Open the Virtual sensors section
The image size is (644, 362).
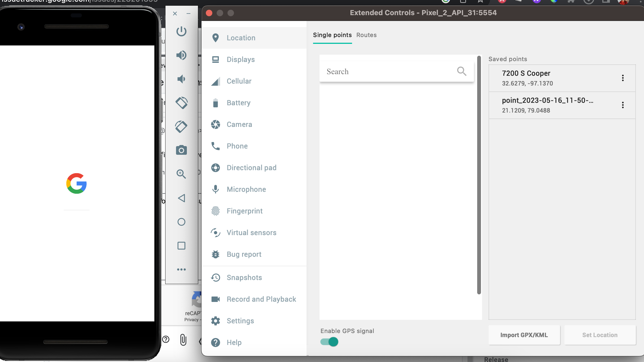[251, 233]
